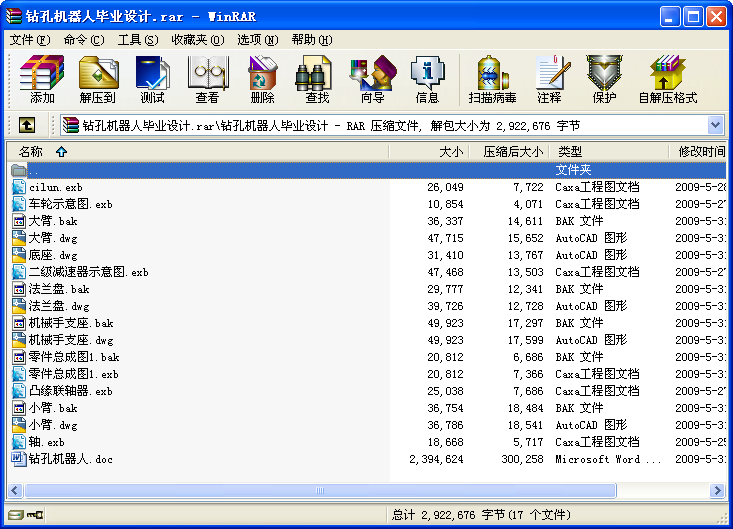Screen dimensions: 733x529
Task: Click the Extract To (解压到) icon
Action: 98,79
